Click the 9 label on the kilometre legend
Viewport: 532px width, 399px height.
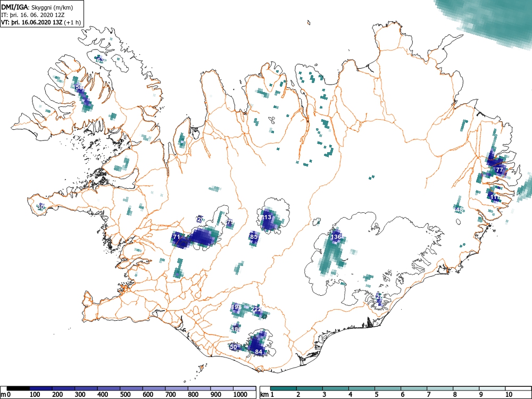coord(481,395)
